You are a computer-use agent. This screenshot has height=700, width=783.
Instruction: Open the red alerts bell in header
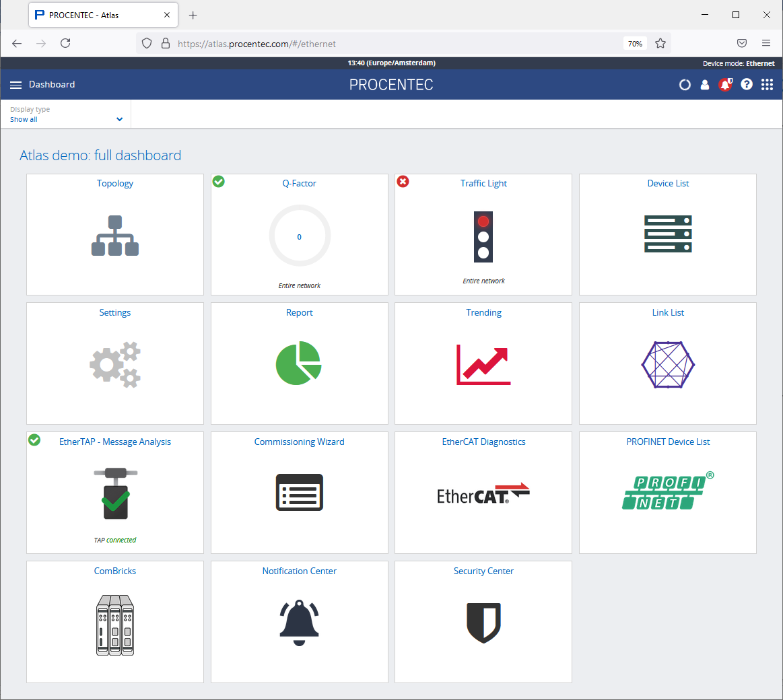(x=726, y=84)
